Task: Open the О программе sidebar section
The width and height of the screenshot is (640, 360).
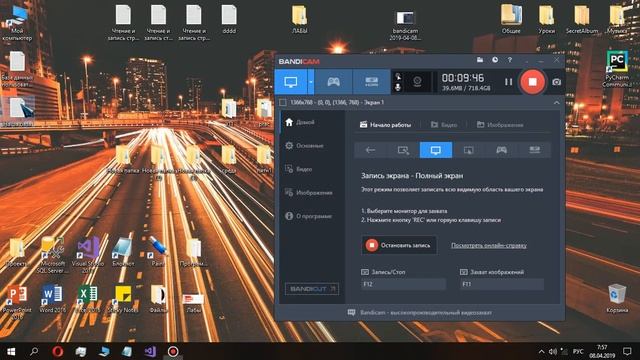Action: coord(311,216)
